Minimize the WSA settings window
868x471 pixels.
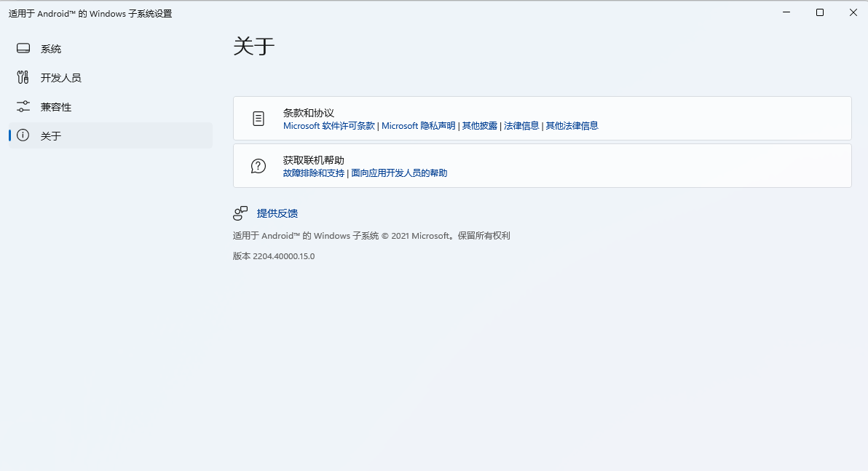pyautogui.click(x=786, y=12)
